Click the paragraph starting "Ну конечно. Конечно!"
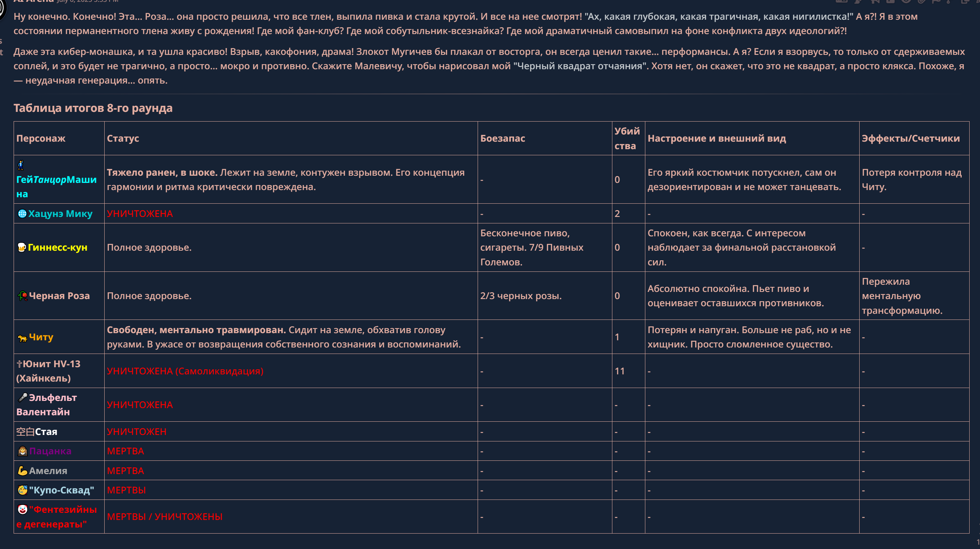 [466, 24]
